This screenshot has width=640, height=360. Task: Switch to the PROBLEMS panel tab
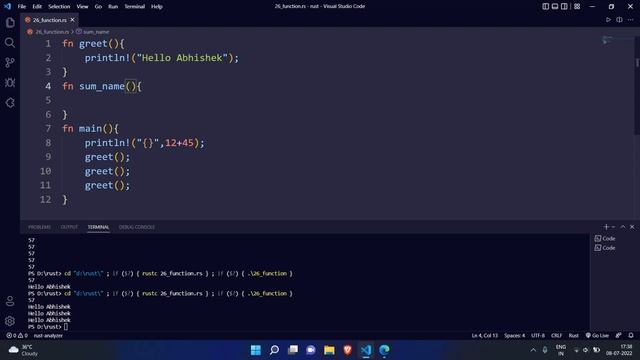[39, 227]
